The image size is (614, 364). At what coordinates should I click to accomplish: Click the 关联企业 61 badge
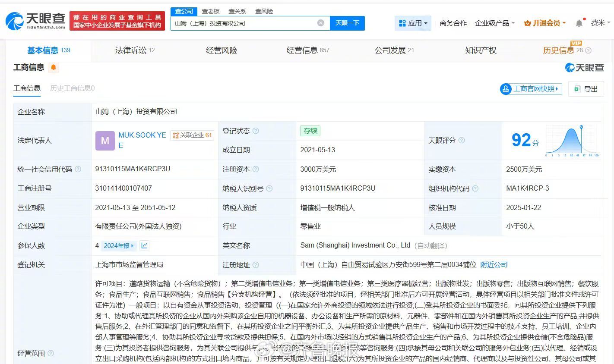click(192, 135)
